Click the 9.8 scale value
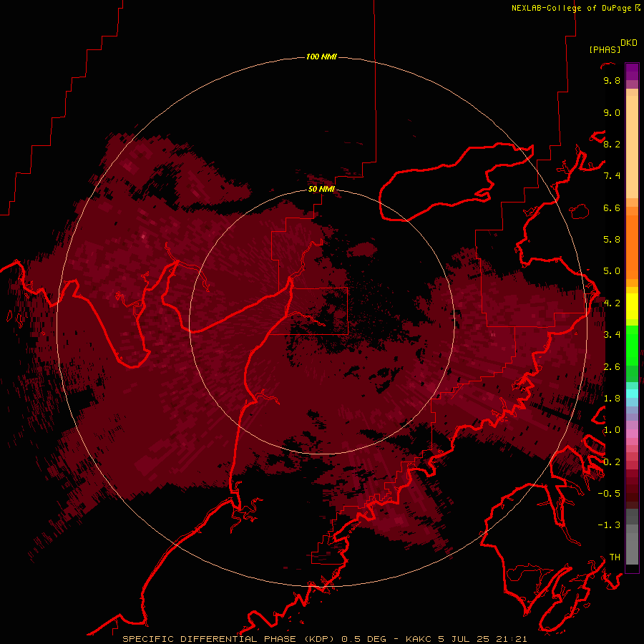644x644 pixels. click(612, 81)
